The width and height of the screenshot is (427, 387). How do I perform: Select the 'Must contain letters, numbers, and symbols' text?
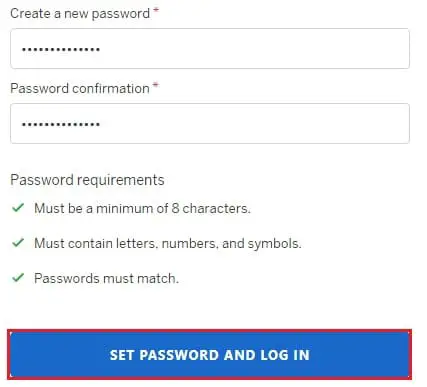click(x=168, y=243)
